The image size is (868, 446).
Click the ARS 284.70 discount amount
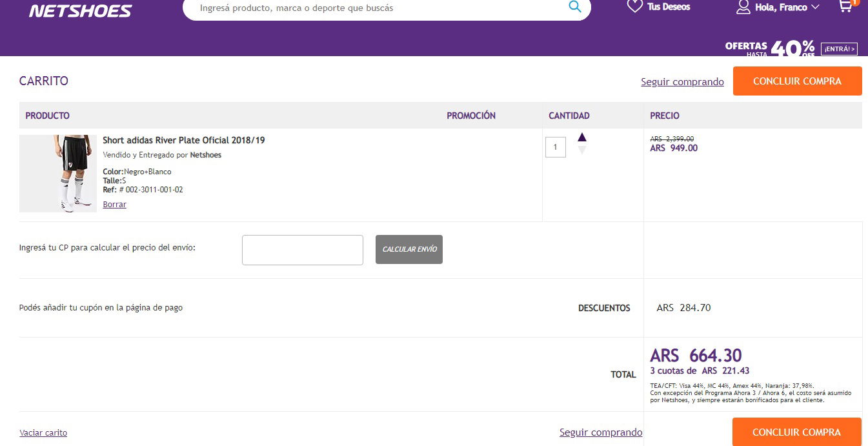click(x=683, y=308)
